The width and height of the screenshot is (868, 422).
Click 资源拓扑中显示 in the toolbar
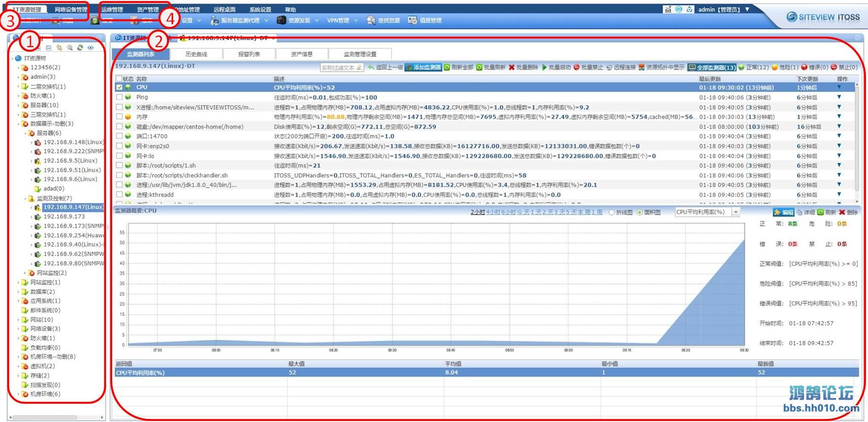pos(661,67)
